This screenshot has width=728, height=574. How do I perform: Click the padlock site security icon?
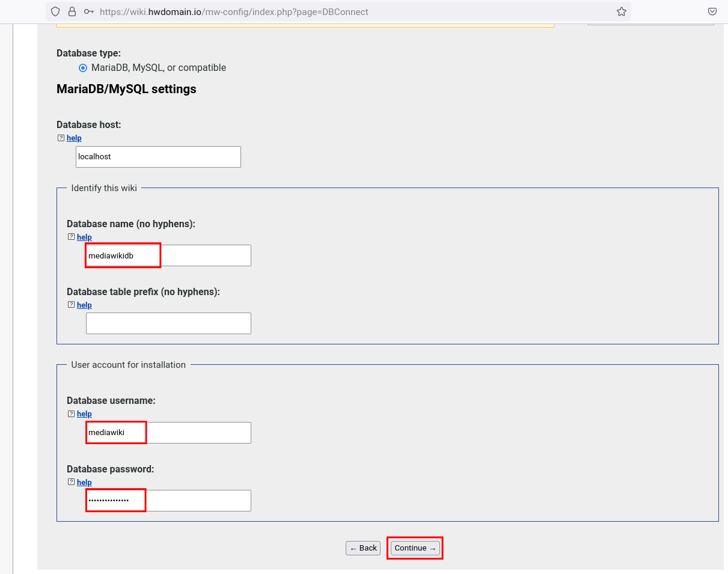(x=72, y=11)
